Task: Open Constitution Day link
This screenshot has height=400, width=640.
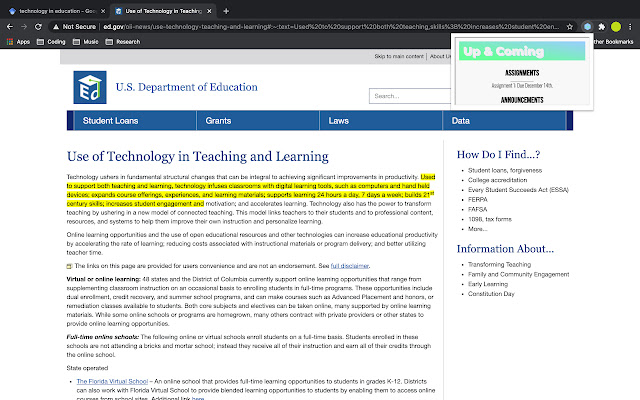Action: pos(491,294)
